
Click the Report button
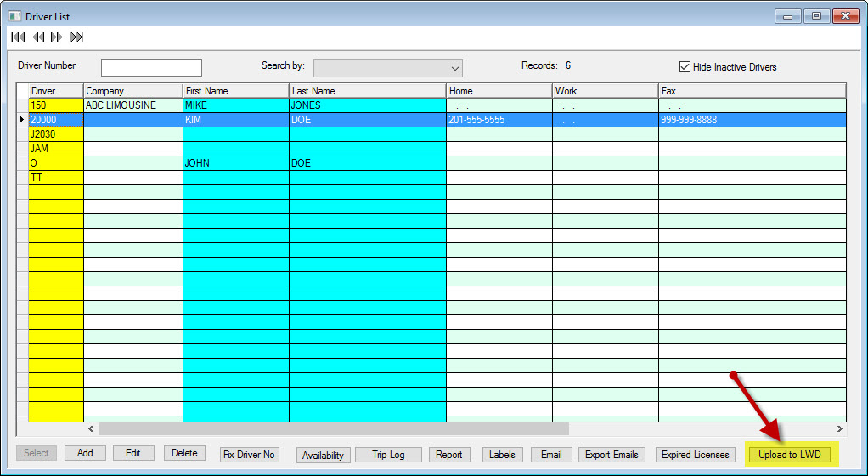point(449,455)
